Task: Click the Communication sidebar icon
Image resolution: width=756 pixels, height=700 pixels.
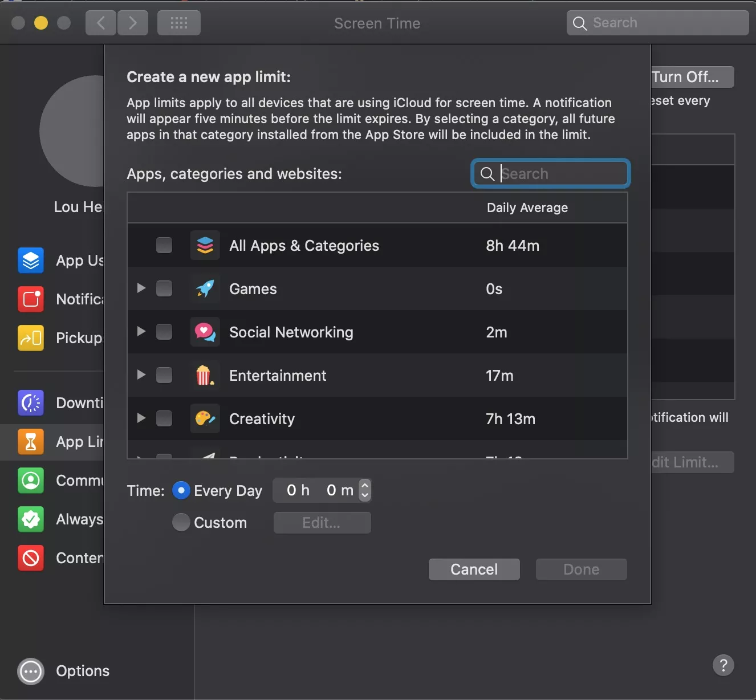Action: [x=31, y=481]
